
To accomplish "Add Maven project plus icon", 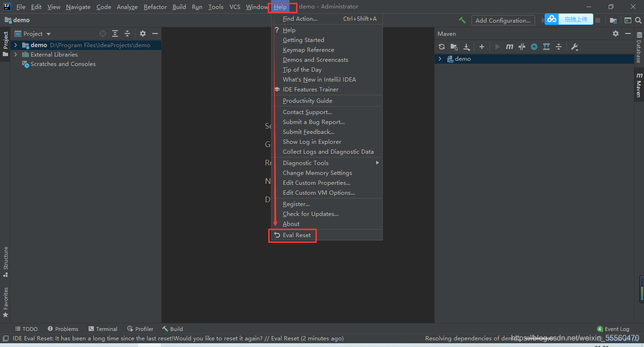I will [482, 47].
